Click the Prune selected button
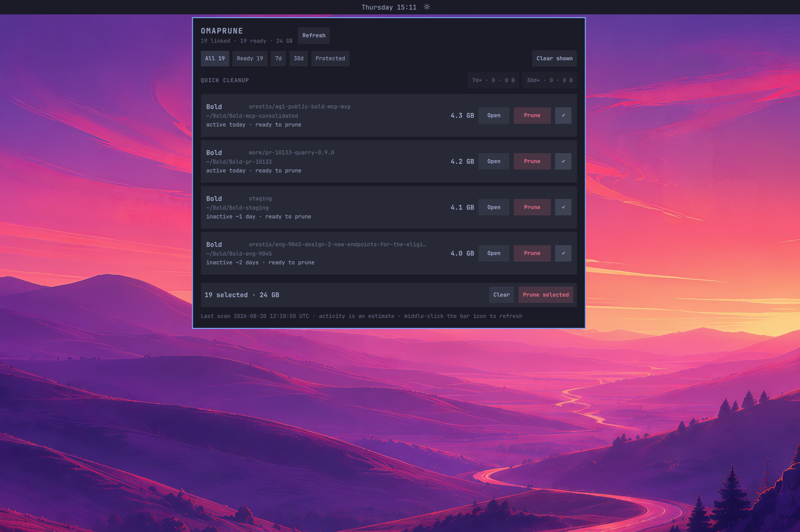Image resolution: width=800 pixels, height=532 pixels. [546, 295]
